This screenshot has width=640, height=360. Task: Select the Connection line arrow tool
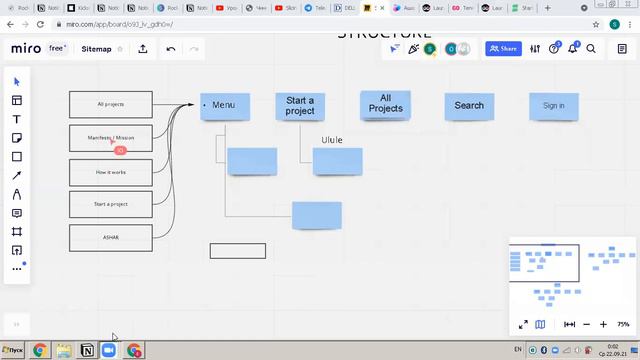click(x=17, y=176)
